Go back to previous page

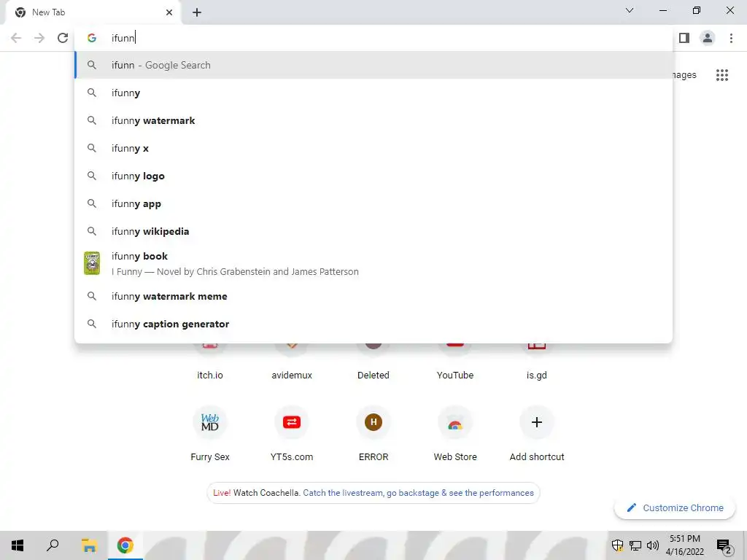[x=16, y=38]
